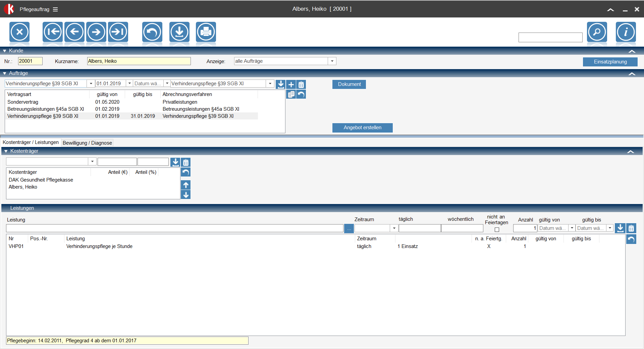644x349 pixels.
Task: Click the '...' Leistung lookup button
Action: (x=349, y=228)
